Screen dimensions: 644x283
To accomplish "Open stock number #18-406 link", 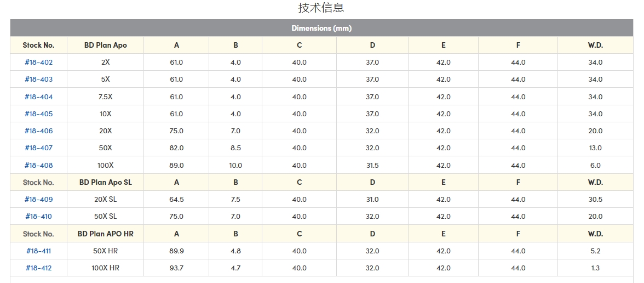I will [x=38, y=131].
